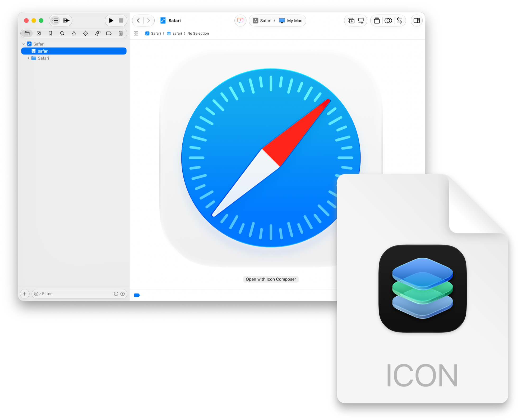Open the file with Icon Composer
The height and width of the screenshot is (420, 518).
(x=271, y=279)
